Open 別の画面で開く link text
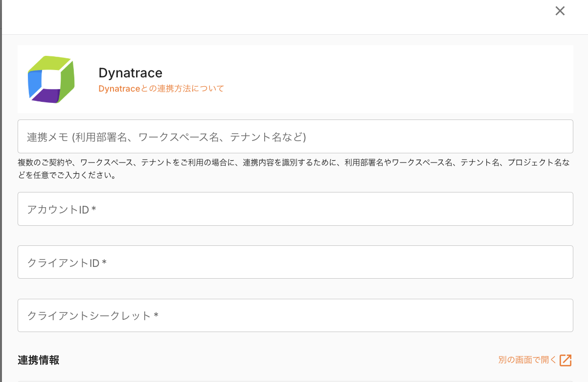This screenshot has height=382, width=588. click(527, 360)
